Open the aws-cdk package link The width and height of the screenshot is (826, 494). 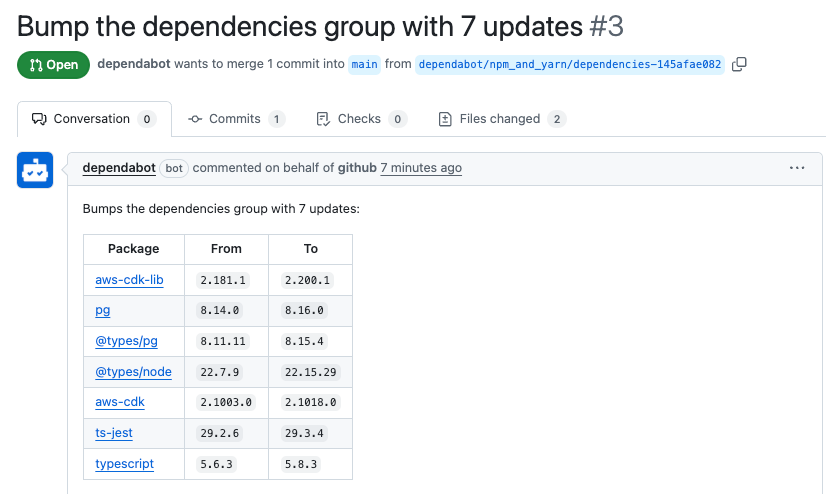click(120, 402)
